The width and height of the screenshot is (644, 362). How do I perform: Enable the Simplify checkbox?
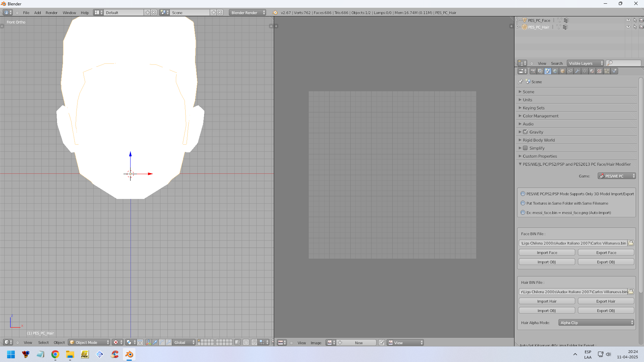pos(526,148)
